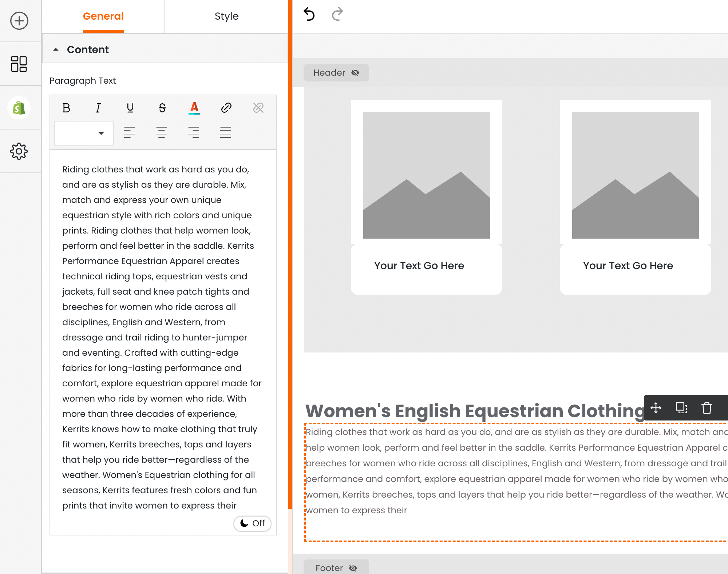Open the text format dropdown
The height and width of the screenshot is (574, 728).
click(84, 133)
